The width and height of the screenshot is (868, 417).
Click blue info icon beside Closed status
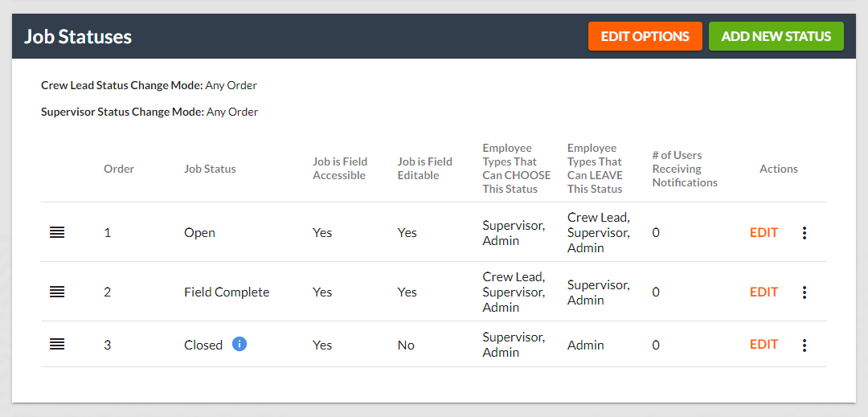pos(240,344)
